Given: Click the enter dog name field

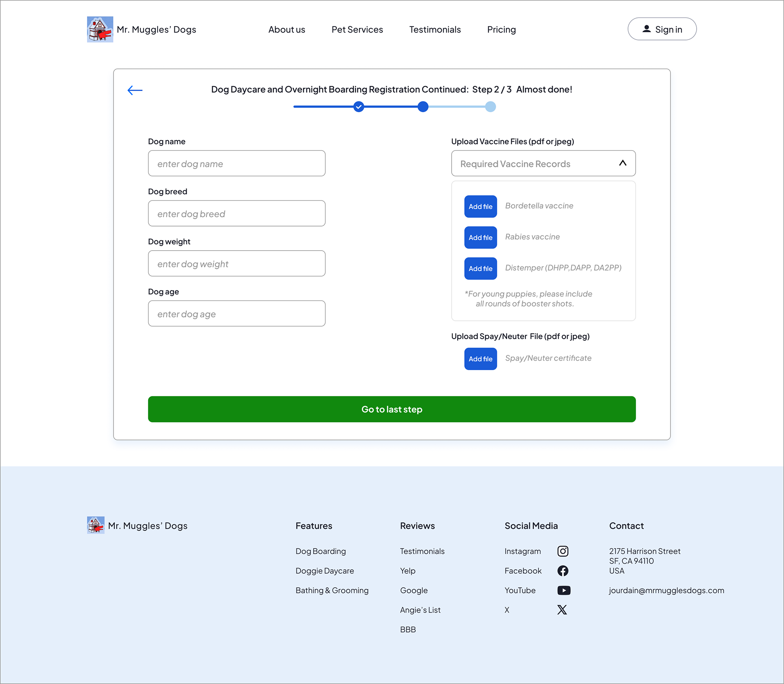Looking at the screenshot, I should point(236,163).
